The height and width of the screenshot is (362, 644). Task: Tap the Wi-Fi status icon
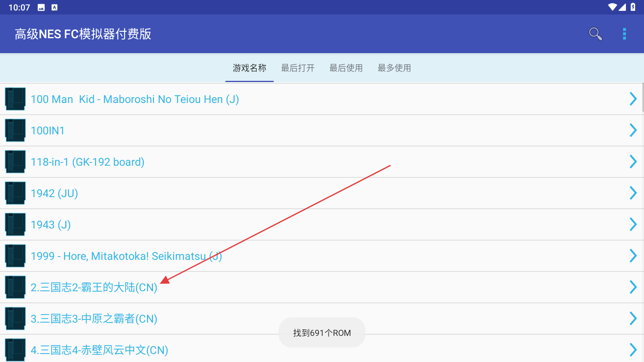click(612, 7)
